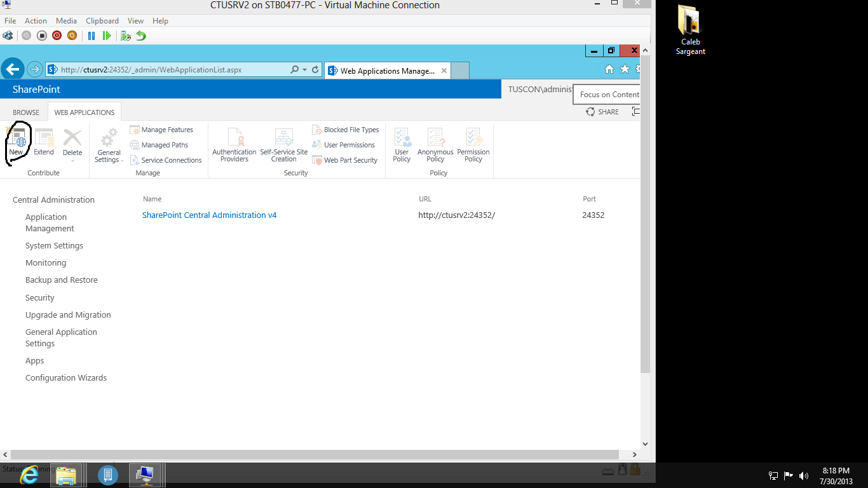868x488 pixels.
Task: Click the vertical scrollbar of the VM window
Action: pos(646,214)
